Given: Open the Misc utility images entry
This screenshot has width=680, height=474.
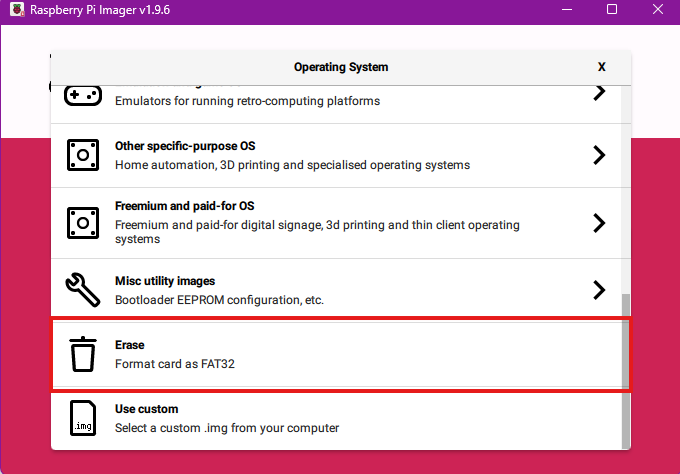Looking at the screenshot, I should tap(165, 281).
